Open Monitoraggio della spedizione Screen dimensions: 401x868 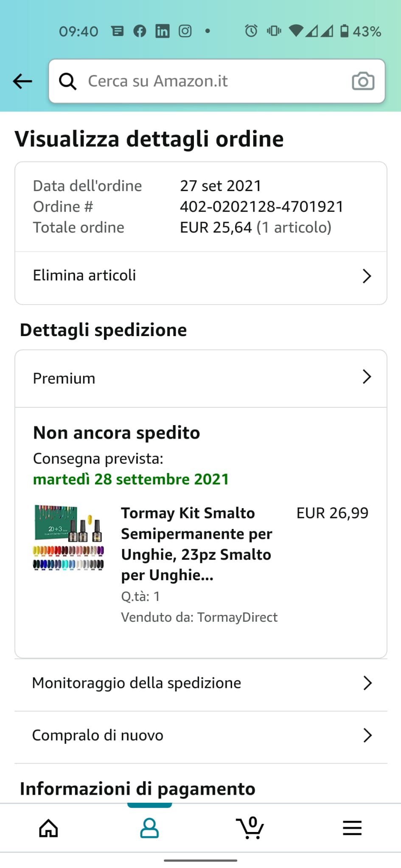pyautogui.click(x=201, y=683)
